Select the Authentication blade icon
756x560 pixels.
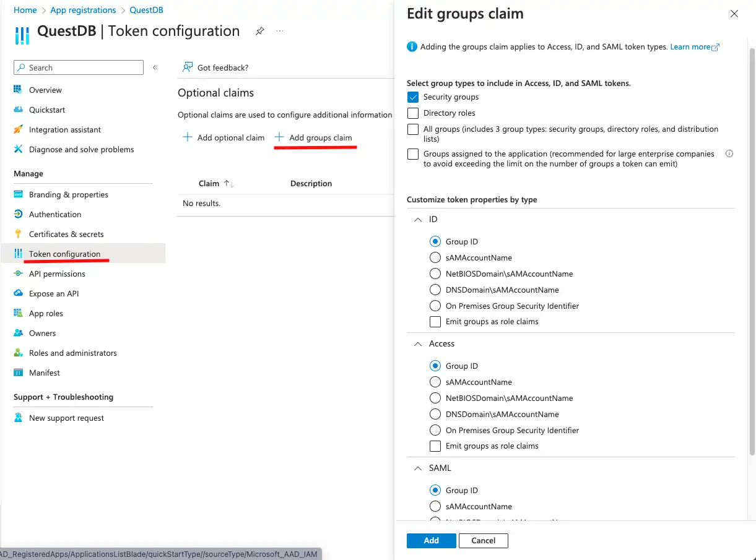[x=18, y=214]
